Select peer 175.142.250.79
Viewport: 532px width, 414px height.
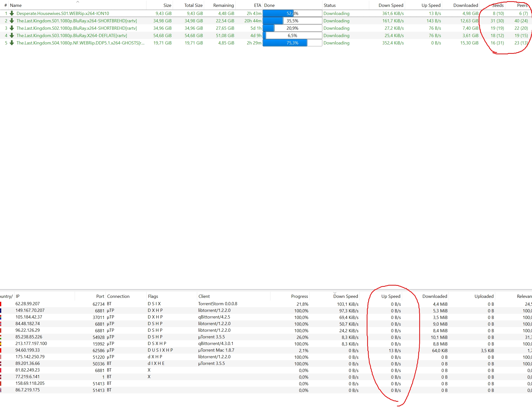click(x=266, y=357)
